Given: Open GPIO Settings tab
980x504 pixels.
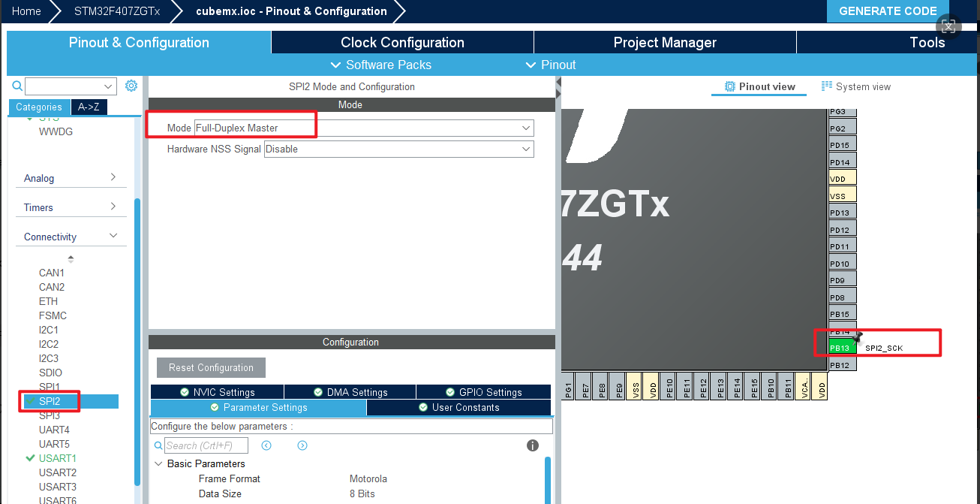Looking at the screenshot, I should pos(484,392).
